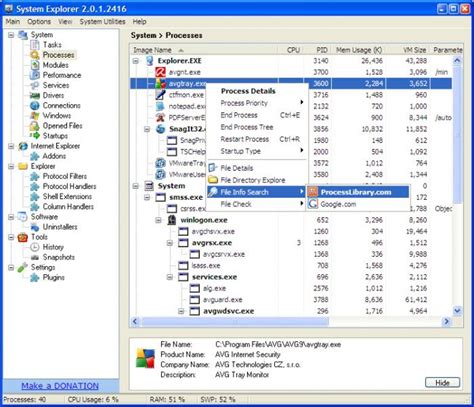Click the CPU Usage: 6 % status entry
474x407 pixels.
click(93, 399)
